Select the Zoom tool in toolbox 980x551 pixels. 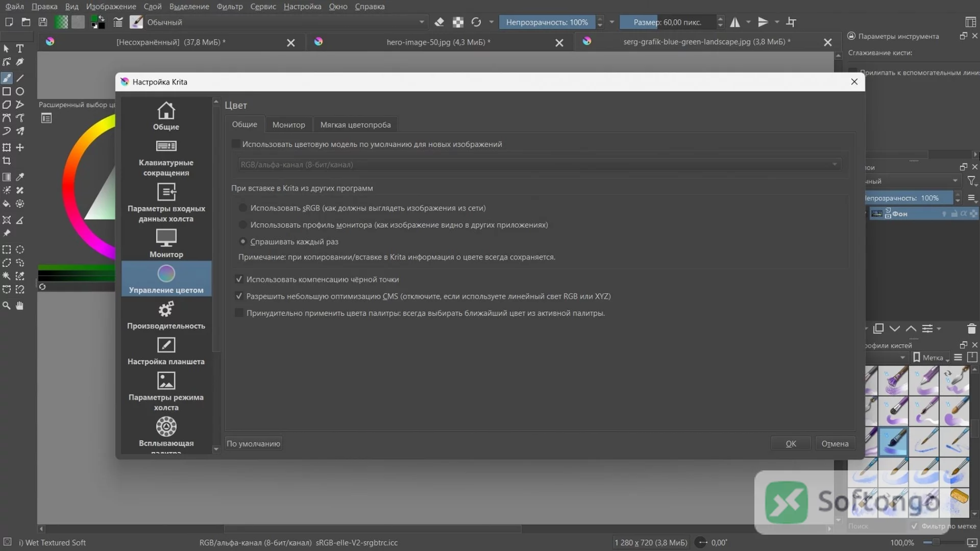coord(7,306)
